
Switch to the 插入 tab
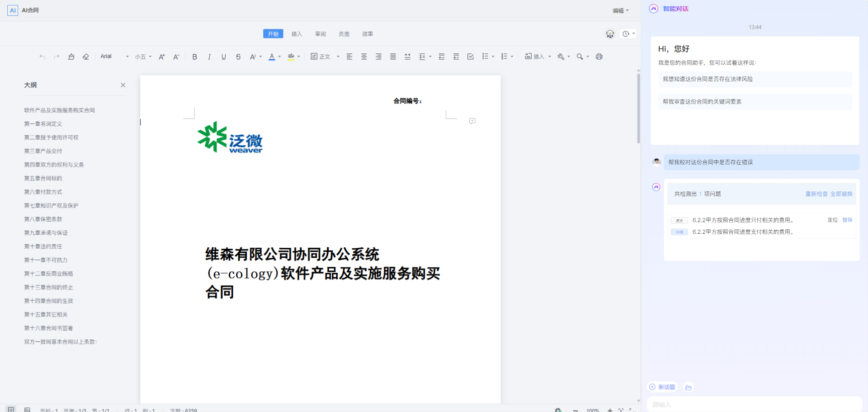click(x=297, y=34)
